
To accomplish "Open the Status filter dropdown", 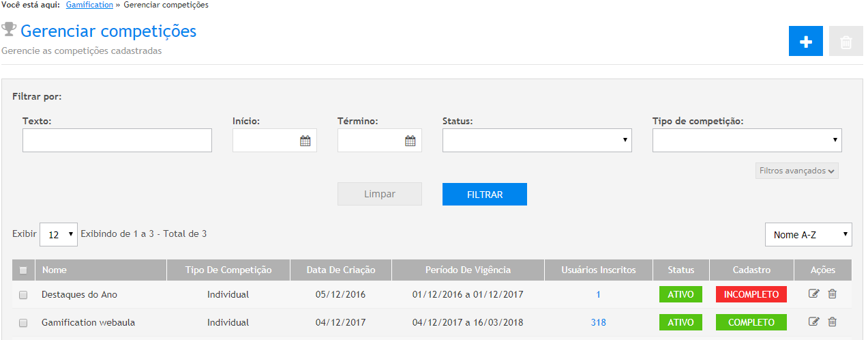I will (537, 141).
